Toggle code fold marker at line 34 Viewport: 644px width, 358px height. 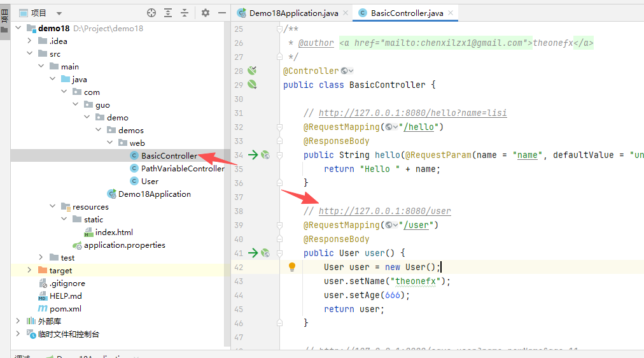279,155
